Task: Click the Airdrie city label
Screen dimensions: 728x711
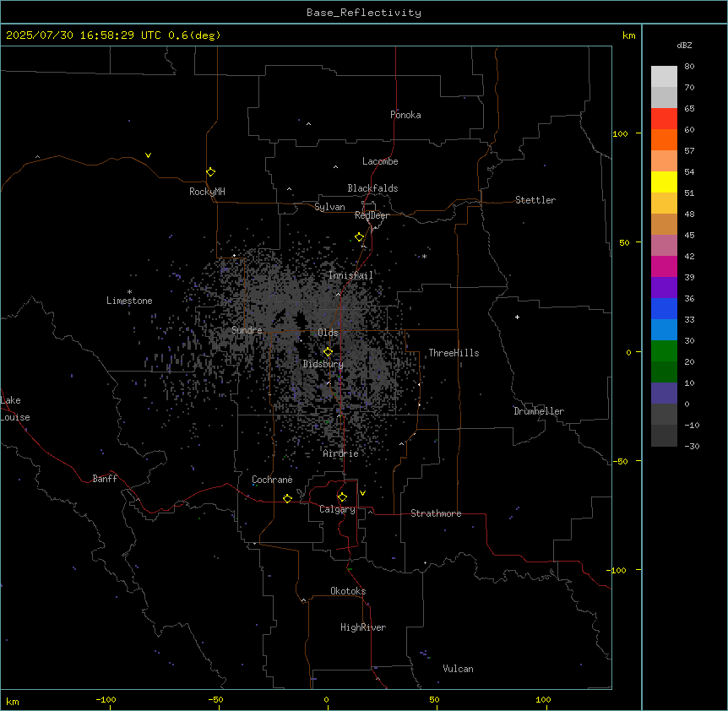Action: click(x=340, y=453)
